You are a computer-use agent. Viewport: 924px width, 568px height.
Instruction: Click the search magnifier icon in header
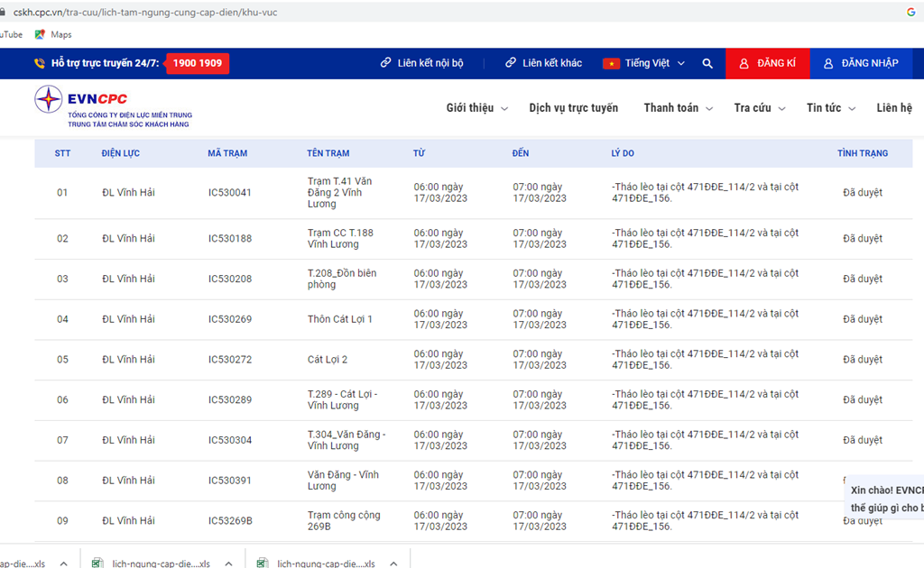pos(707,64)
